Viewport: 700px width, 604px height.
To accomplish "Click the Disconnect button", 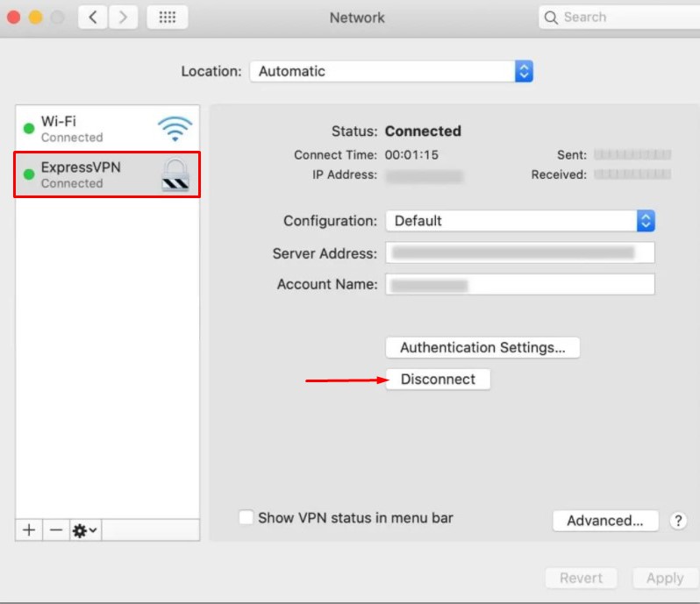I will (x=438, y=380).
